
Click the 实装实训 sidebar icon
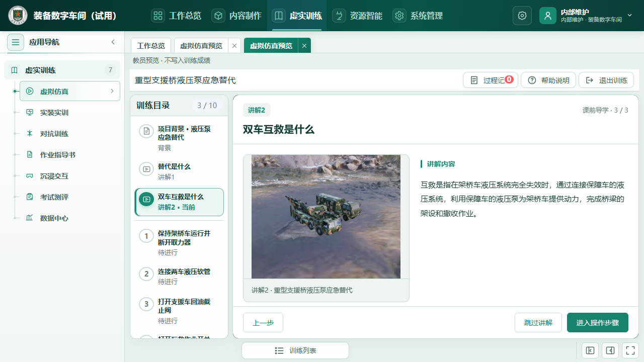30,113
